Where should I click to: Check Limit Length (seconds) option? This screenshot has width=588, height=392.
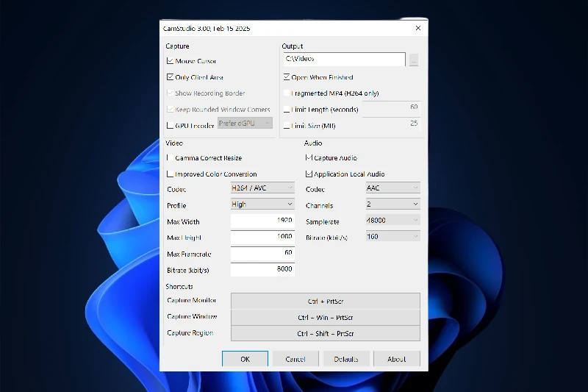click(287, 109)
